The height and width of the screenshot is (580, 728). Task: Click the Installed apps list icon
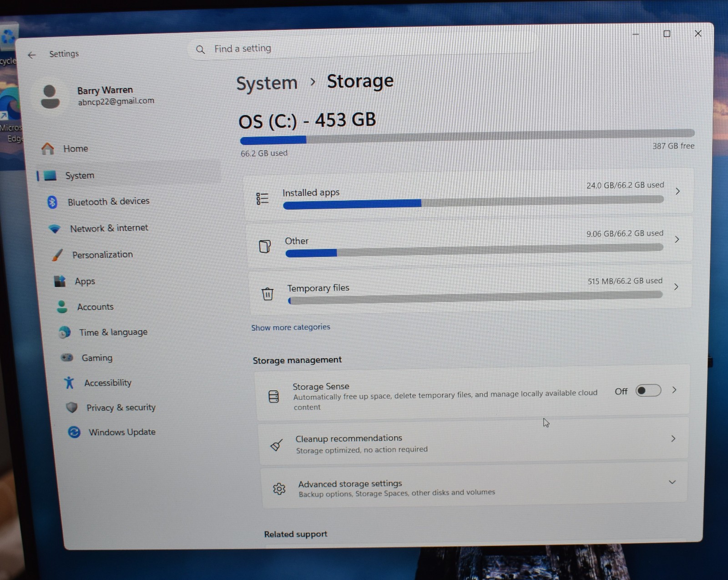click(263, 198)
